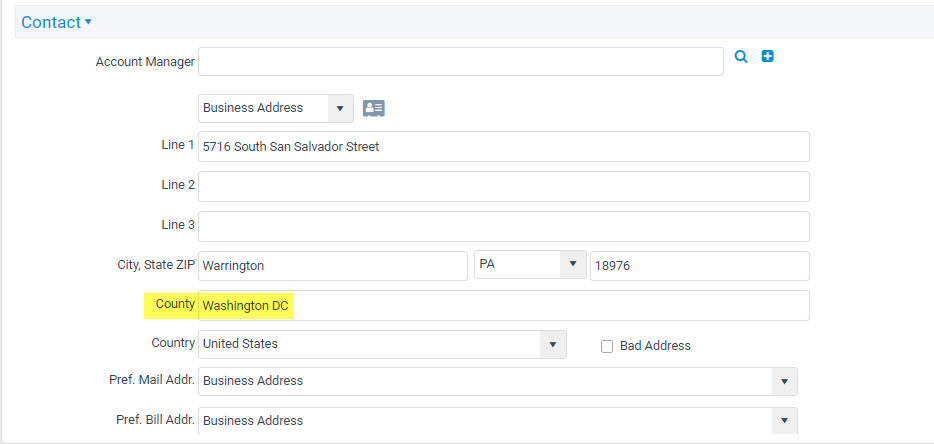This screenshot has height=444, width=934.
Task: Click the Account Manager search magnifier icon
Action: point(740,57)
